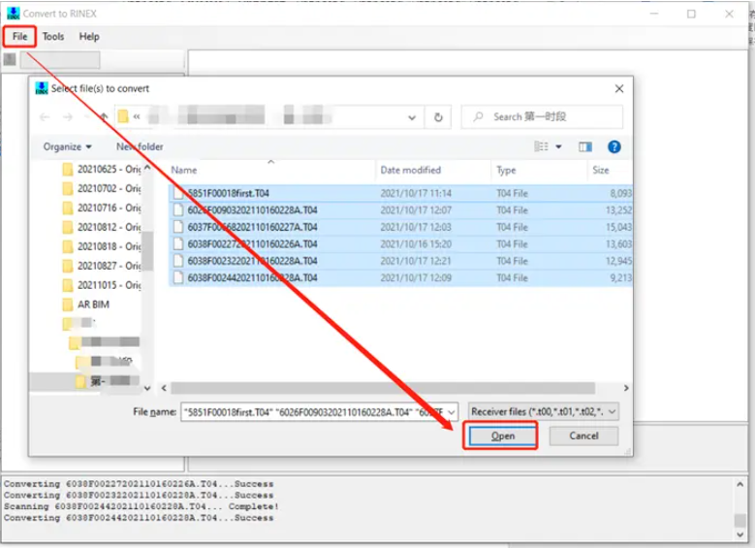Open the 20210702 folder in tree

pos(109,188)
